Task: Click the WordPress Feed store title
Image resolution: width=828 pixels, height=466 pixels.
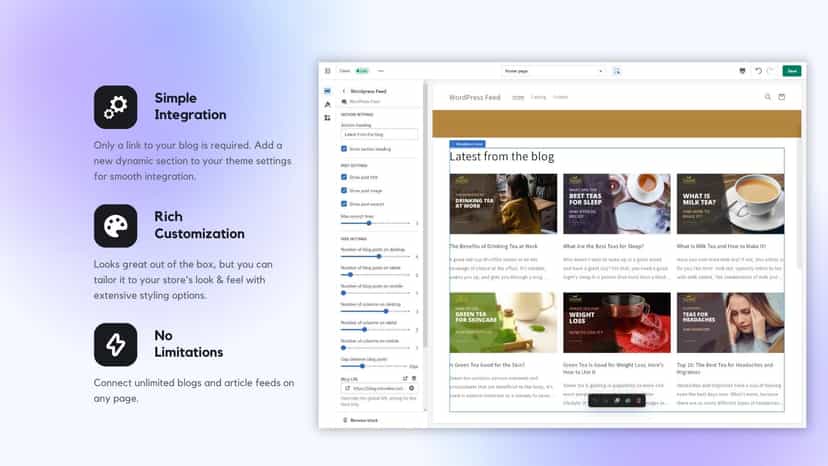Action: pos(474,97)
